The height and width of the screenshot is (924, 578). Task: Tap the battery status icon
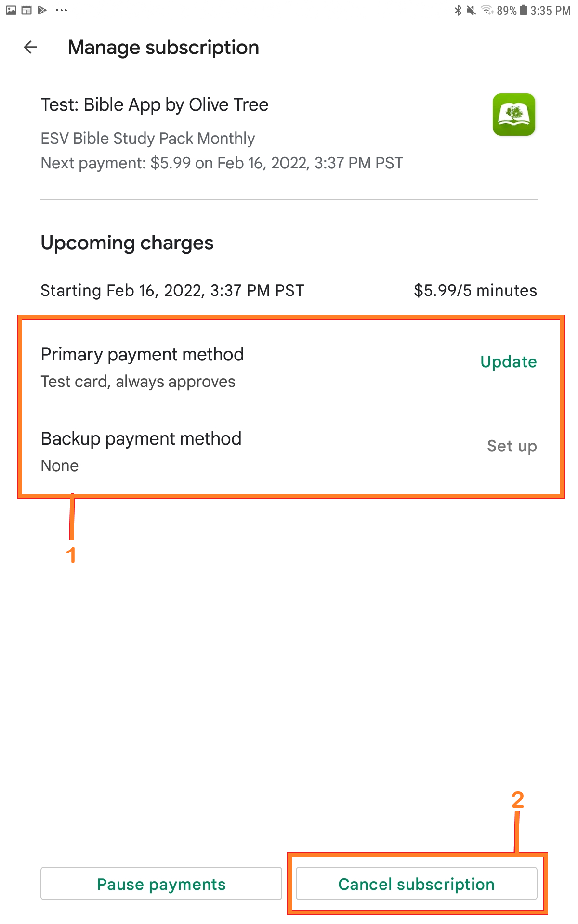tap(523, 10)
